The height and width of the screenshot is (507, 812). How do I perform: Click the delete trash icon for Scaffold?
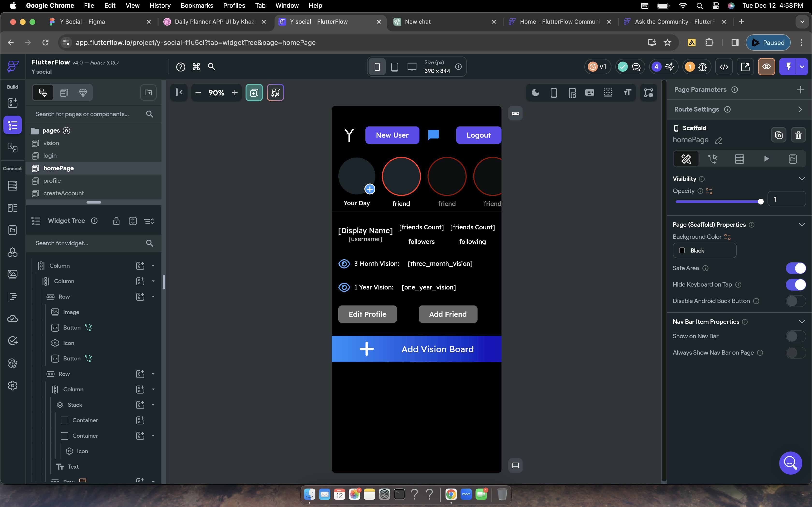click(798, 135)
